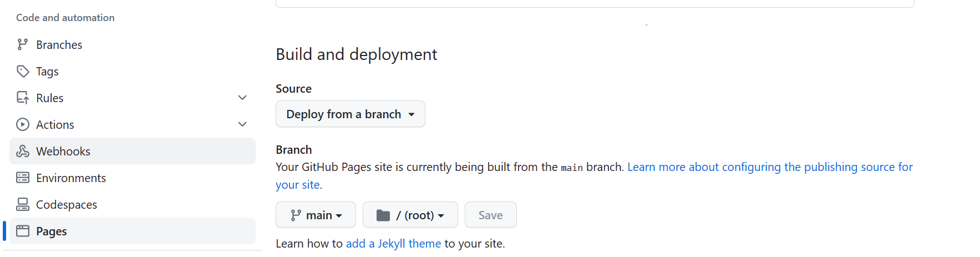This screenshot has width=980, height=257.
Task: Click the Actions play-circle icon
Action: pos(23,124)
